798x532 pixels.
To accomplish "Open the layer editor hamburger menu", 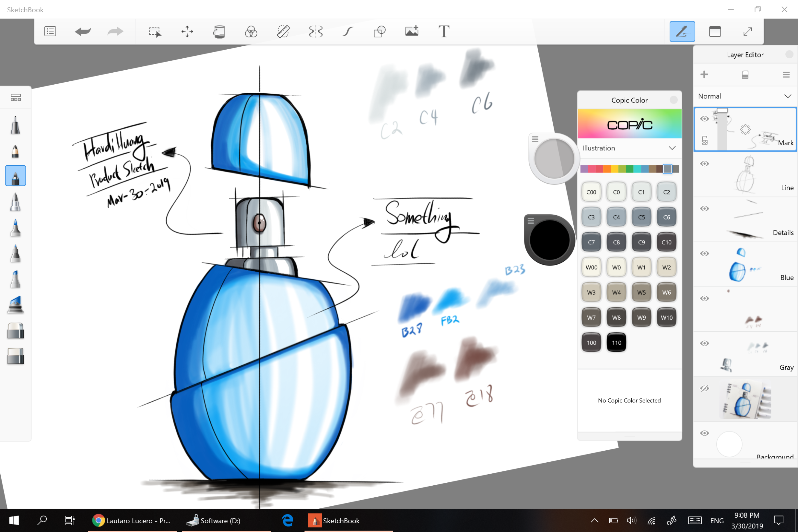I will coord(786,75).
